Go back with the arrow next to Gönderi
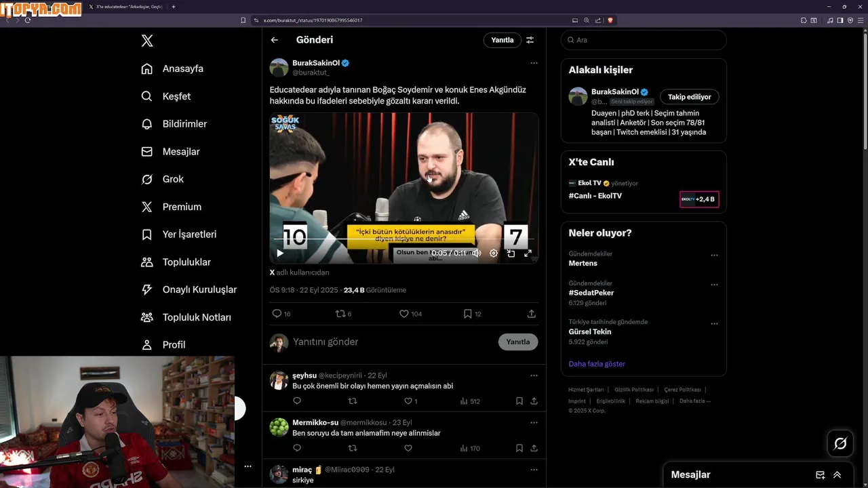The width and height of the screenshot is (868, 488). pyautogui.click(x=275, y=40)
